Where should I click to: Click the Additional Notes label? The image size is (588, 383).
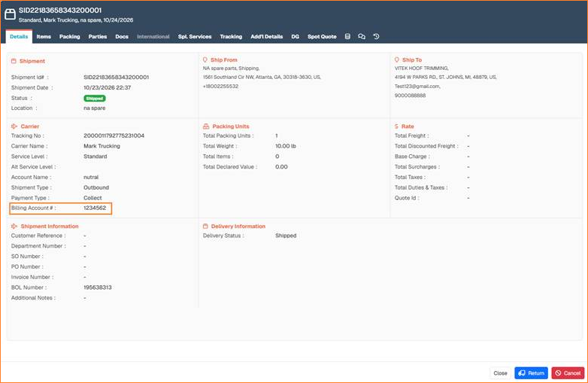click(33, 298)
